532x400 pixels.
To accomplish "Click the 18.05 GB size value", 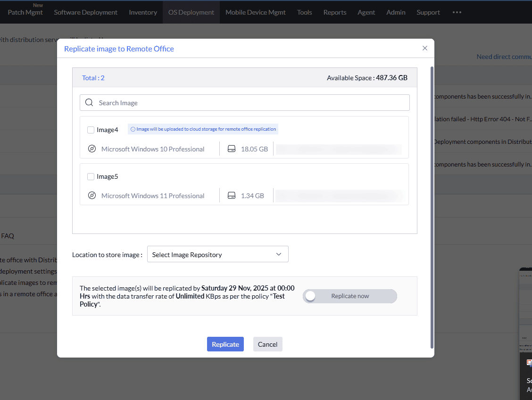I will coord(255,149).
